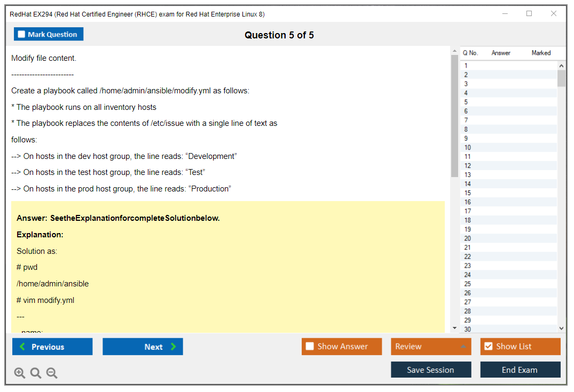Enable the Show Answer checkbox

310,347
